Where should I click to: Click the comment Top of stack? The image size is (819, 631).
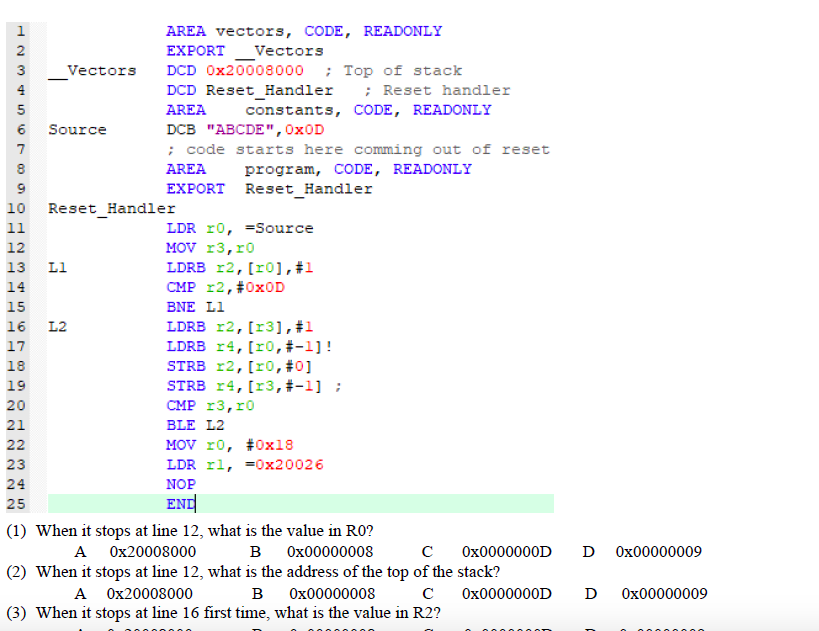pos(393,70)
